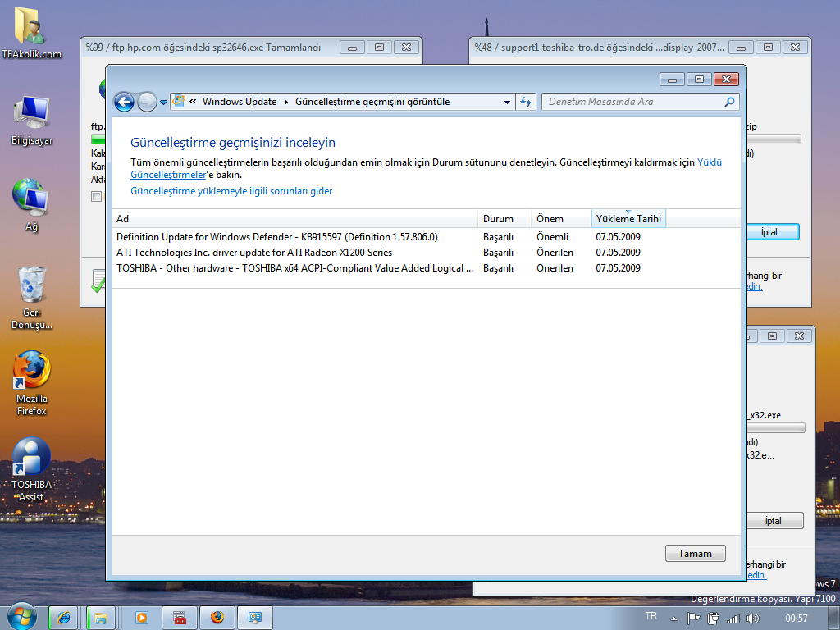The image size is (840, 630).
Task: Sort the list by the Ad column
Action: click(294, 218)
